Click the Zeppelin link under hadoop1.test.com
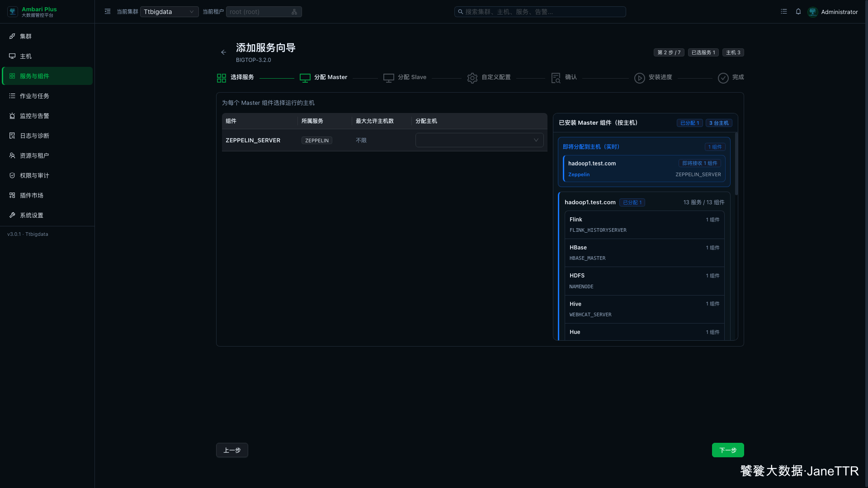Image resolution: width=868 pixels, height=488 pixels. pos(579,174)
